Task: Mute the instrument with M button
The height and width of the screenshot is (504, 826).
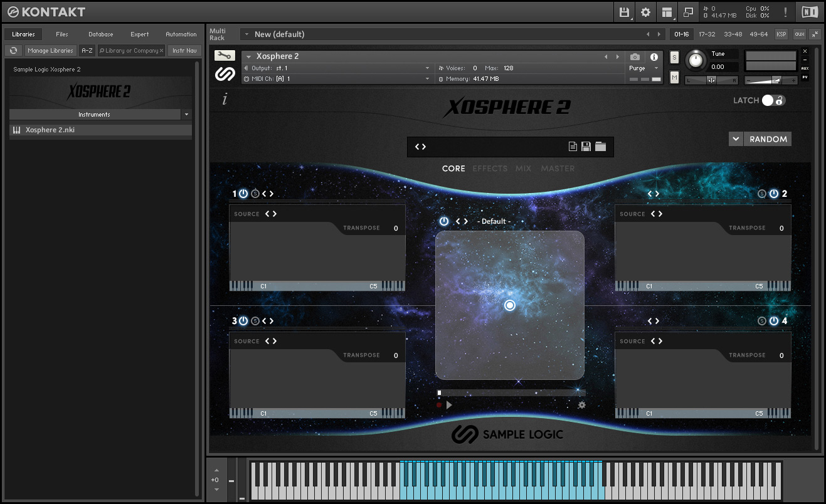Action: pos(674,77)
